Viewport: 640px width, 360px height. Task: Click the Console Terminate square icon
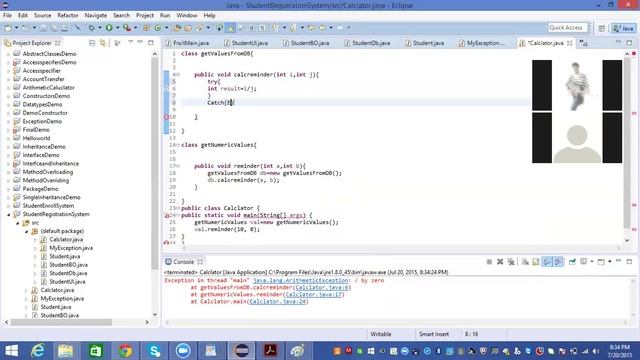click(489, 262)
